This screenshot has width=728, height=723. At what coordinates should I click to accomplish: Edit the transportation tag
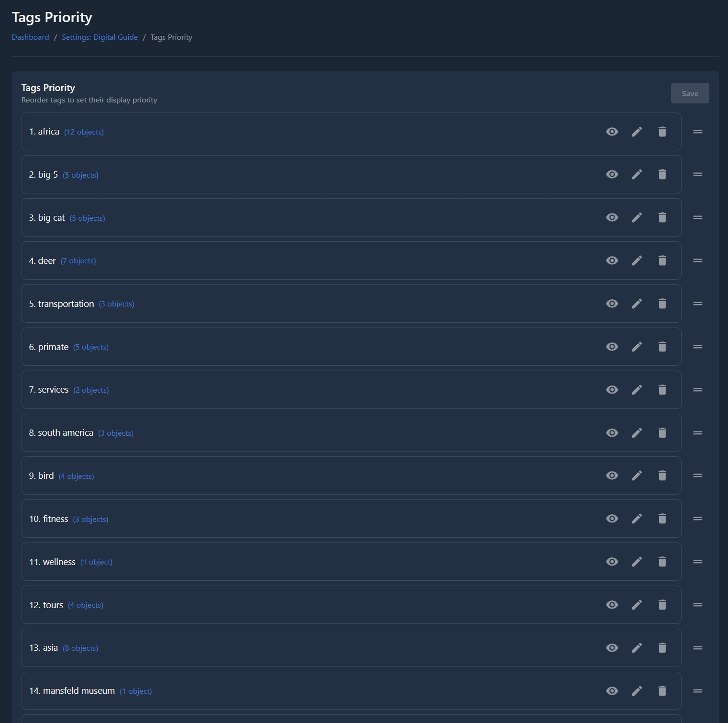(637, 304)
